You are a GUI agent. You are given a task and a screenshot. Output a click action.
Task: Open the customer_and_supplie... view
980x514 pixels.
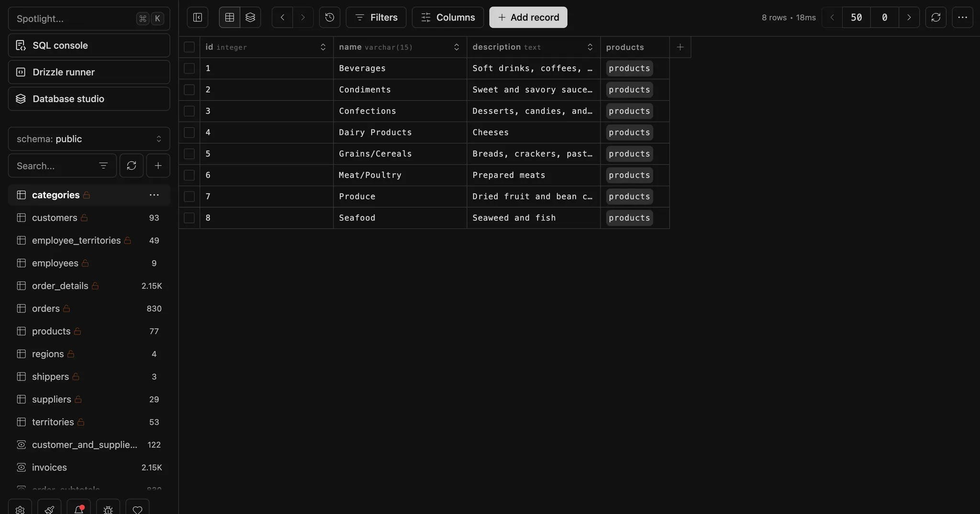[89, 445]
